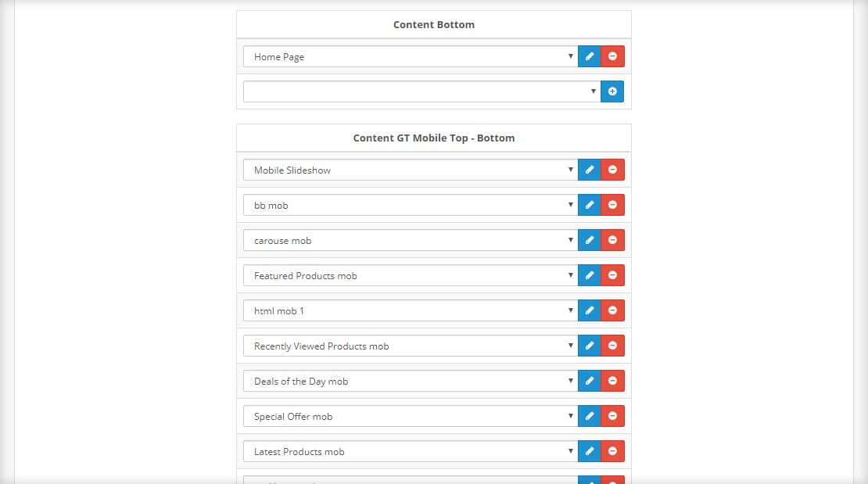This screenshot has width=868, height=484.
Task: Open the Mobile Slideshow dropdown
Action: (x=411, y=170)
